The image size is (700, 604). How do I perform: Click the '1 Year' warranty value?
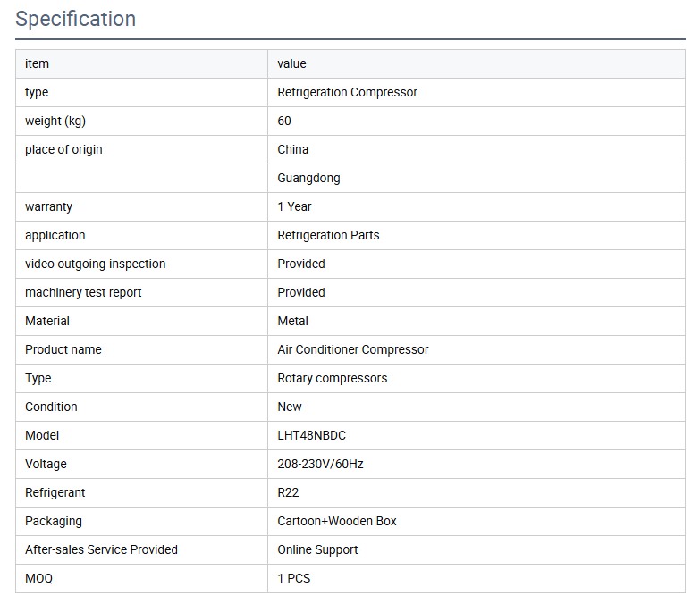click(294, 206)
